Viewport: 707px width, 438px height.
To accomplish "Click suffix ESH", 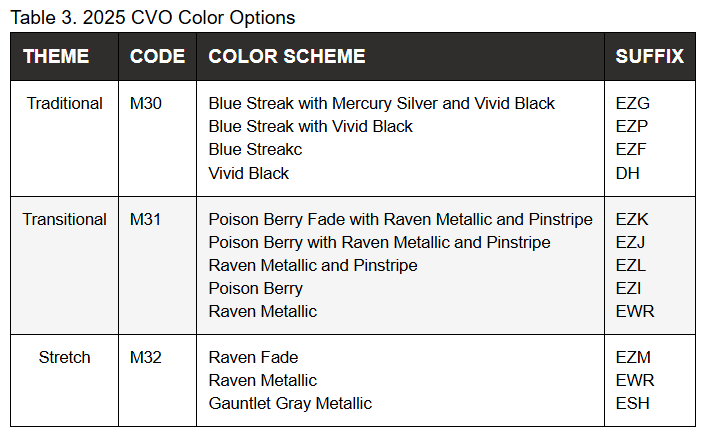I will pos(632,403).
